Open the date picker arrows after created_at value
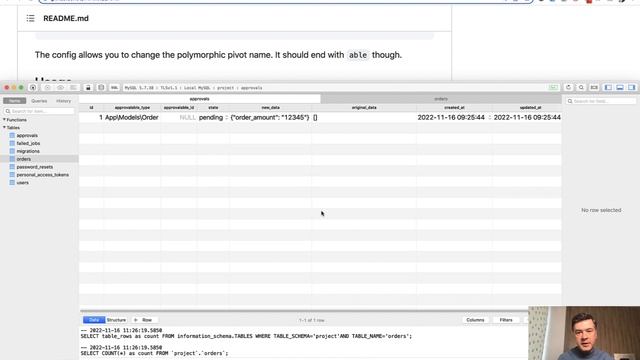The height and width of the screenshot is (360, 640). tap(489, 118)
